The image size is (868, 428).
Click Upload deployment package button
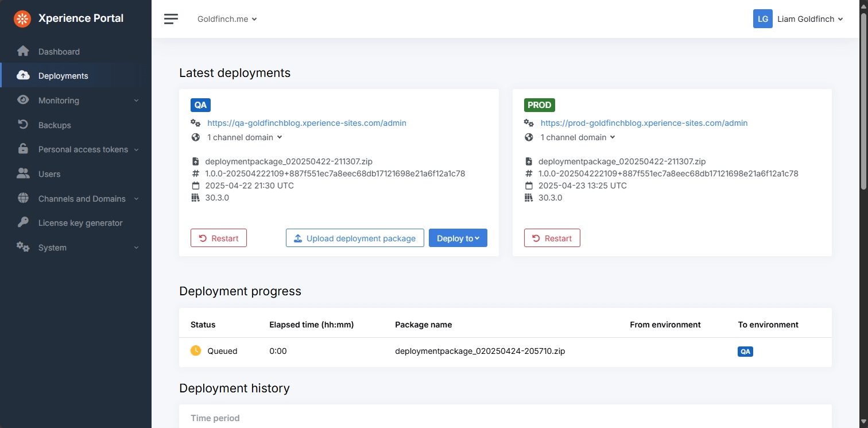pos(355,238)
